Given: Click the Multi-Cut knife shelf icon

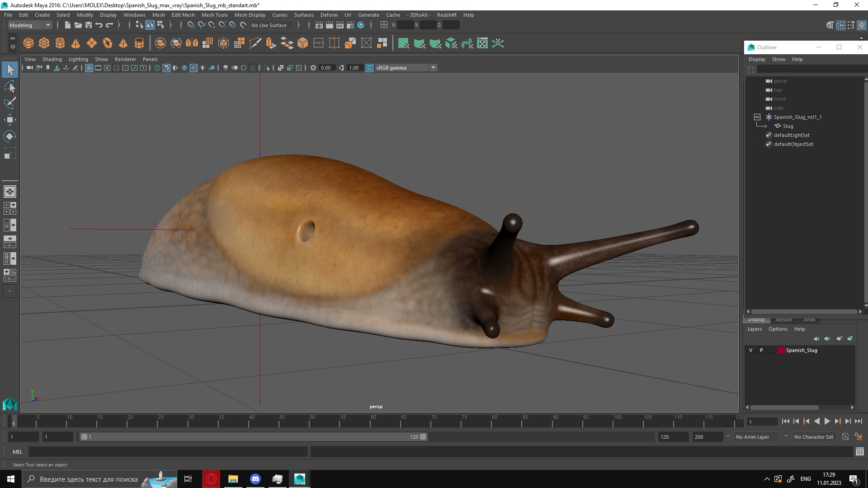Looking at the screenshot, I should 255,43.
